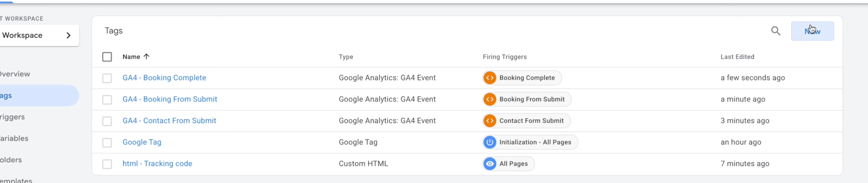Open the Triggers section in sidebar
Image resolution: width=868 pixels, height=183 pixels.
(x=12, y=117)
